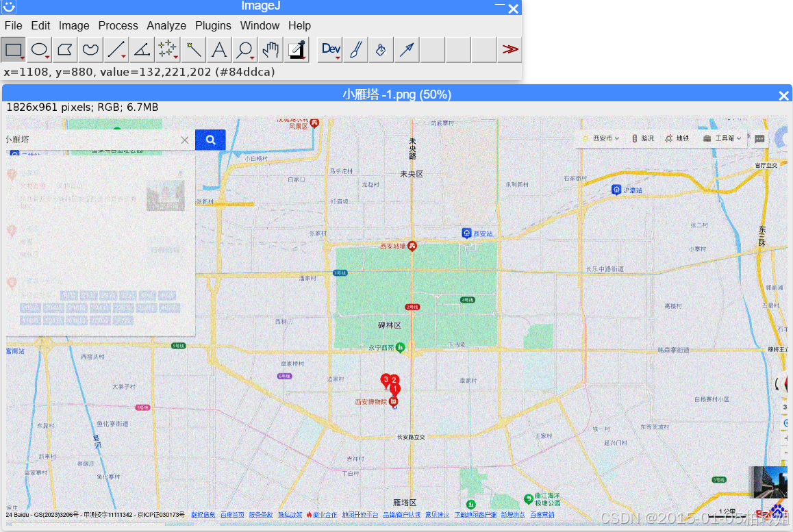The height and width of the screenshot is (532, 793).
Task: Open the 商业合作 link
Action: pos(325,515)
